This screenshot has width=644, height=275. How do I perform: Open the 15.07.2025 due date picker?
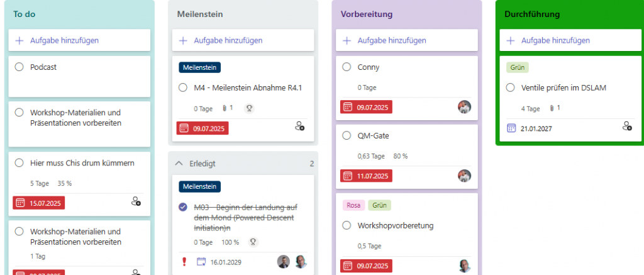39,203
